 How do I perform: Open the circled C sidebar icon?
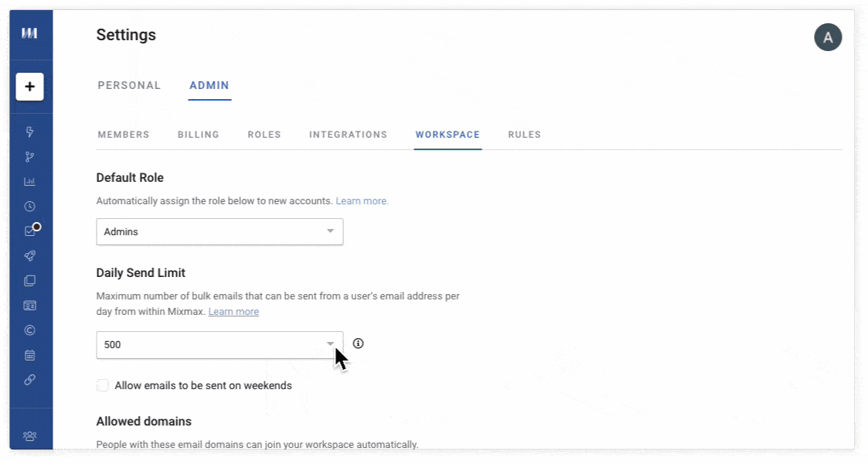point(30,330)
